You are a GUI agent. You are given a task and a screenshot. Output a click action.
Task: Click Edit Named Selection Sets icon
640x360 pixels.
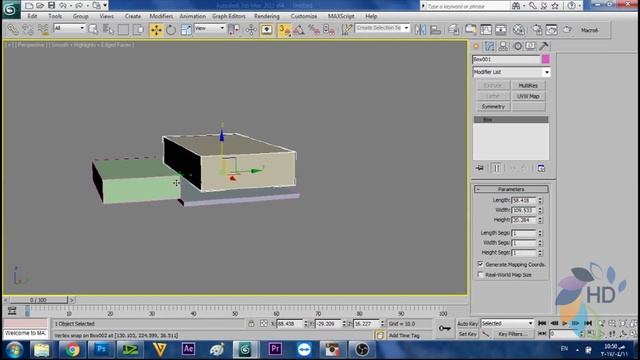[x=346, y=30]
